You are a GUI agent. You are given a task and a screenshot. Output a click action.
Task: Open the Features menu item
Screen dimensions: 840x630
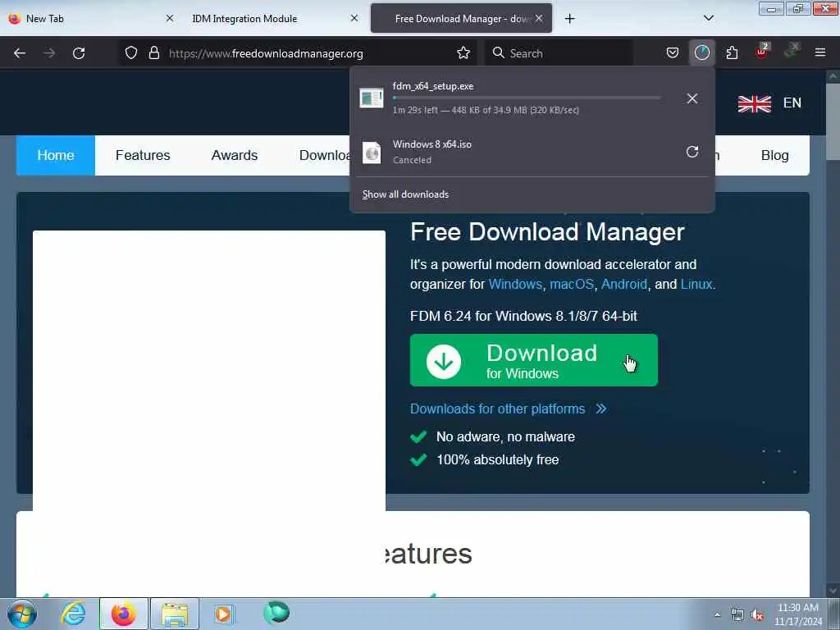pyautogui.click(x=143, y=155)
